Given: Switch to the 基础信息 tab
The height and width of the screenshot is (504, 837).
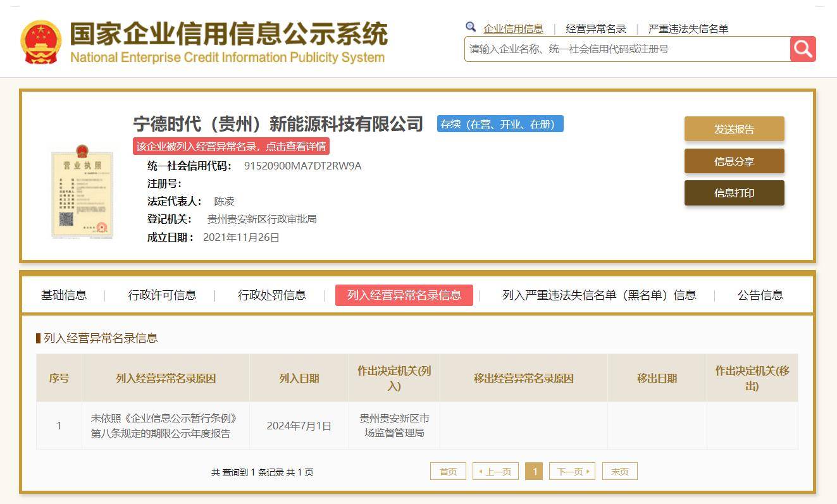Looking at the screenshot, I should [x=64, y=295].
